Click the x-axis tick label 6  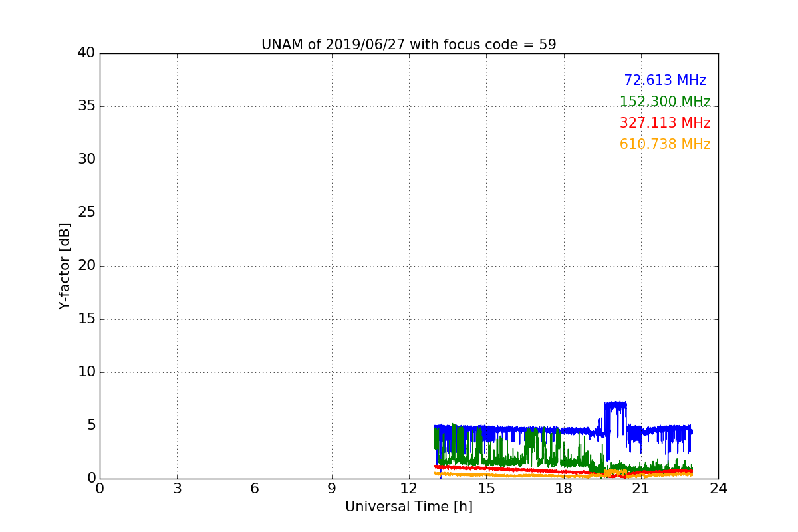coord(254,489)
